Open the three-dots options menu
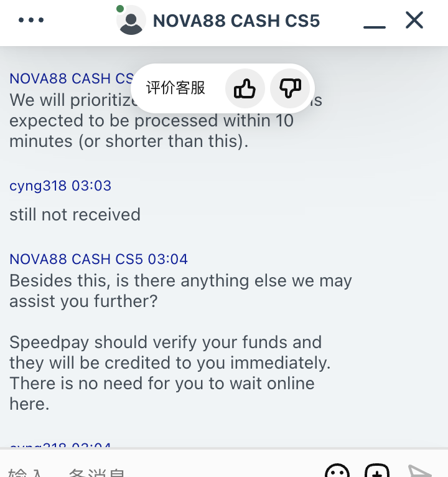Viewport: 448px width, 477px height. (31, 20)
